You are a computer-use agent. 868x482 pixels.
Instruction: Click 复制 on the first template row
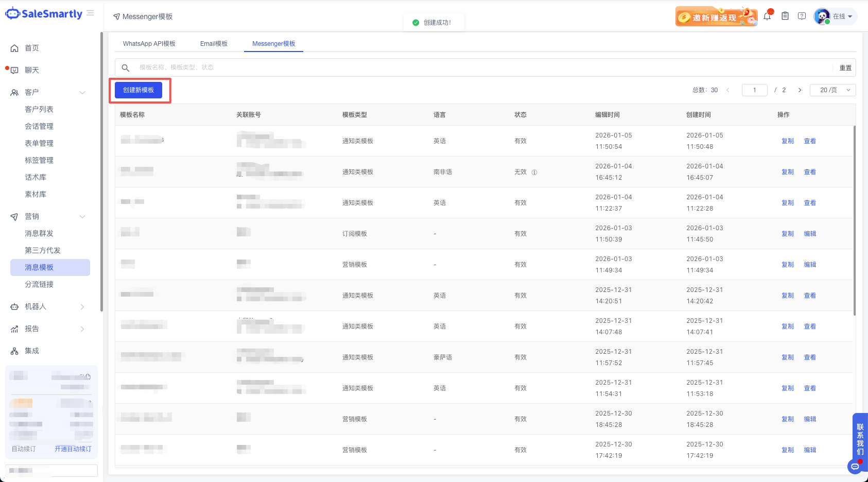coord(787,140)
